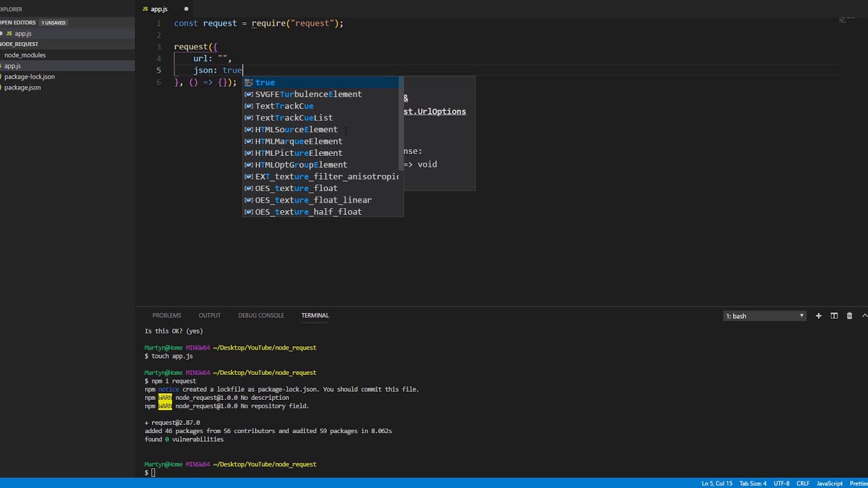Split the terminal pane
The height and width of the screenshot is (488, 868).
point(834,316)
